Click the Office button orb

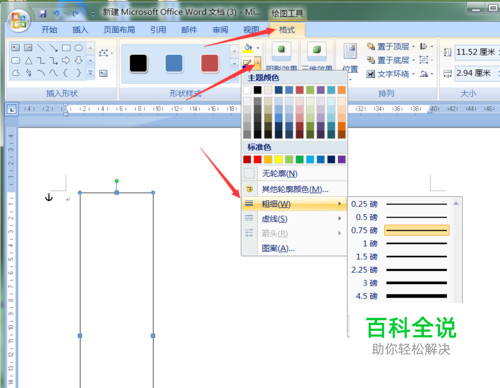pos(19,20)
